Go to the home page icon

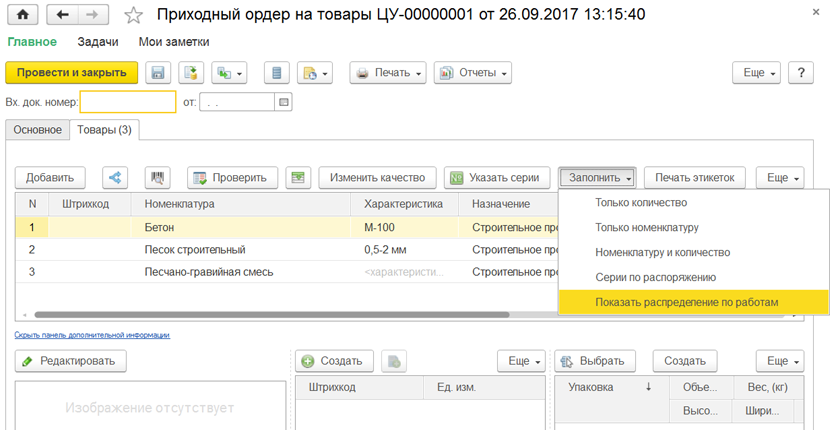[x=22, y=15]
